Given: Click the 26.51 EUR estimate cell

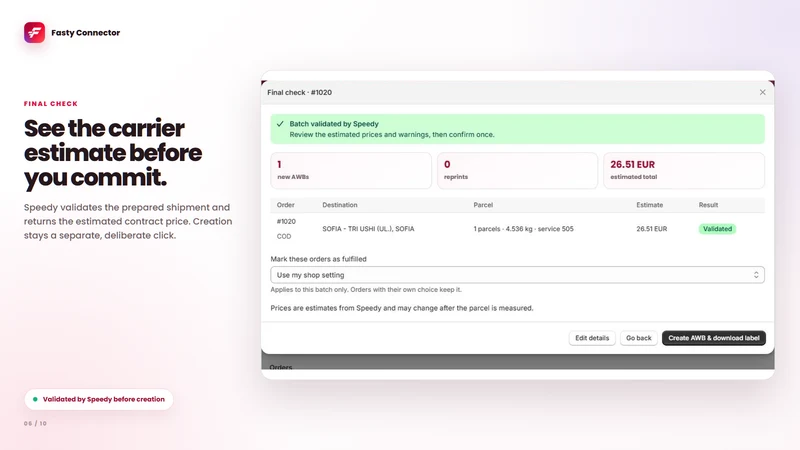Looking at the screenshot, I should 652,229.
